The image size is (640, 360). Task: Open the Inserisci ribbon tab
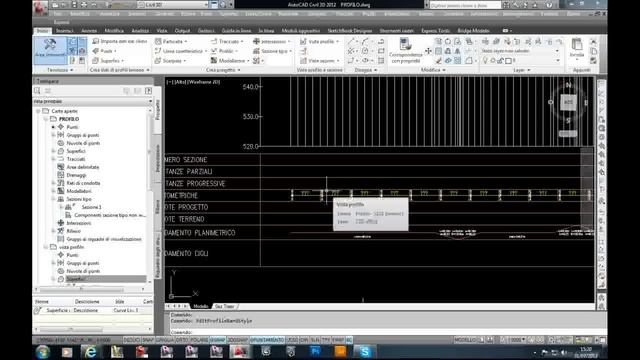point(64,31)
